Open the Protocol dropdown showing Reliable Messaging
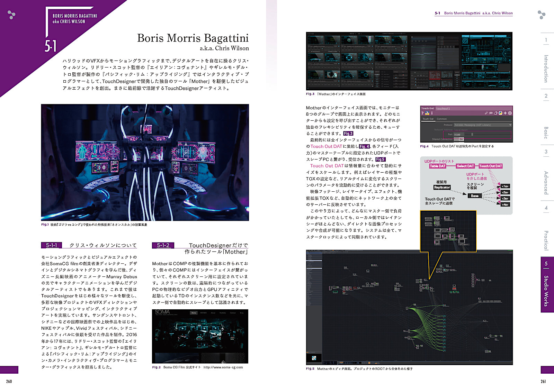This screenshot has height=392, width=554. [472, 125]
